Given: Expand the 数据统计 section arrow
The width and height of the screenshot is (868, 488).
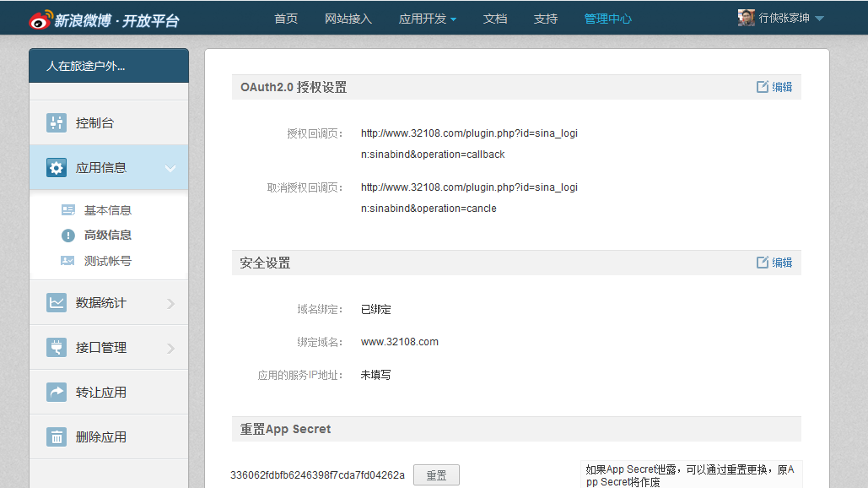Looking at the screenshot, I should pos(170,303).
